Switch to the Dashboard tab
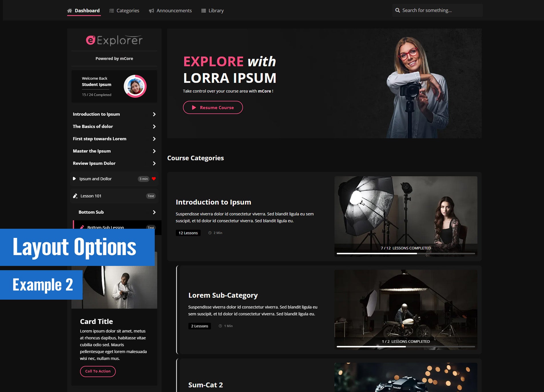The image size is (544, 392). 87,10
